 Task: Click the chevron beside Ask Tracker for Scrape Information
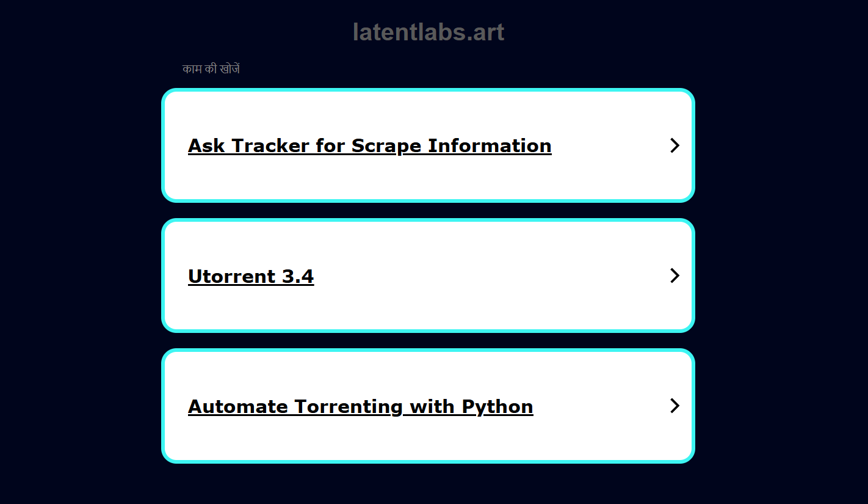point(675,145)
